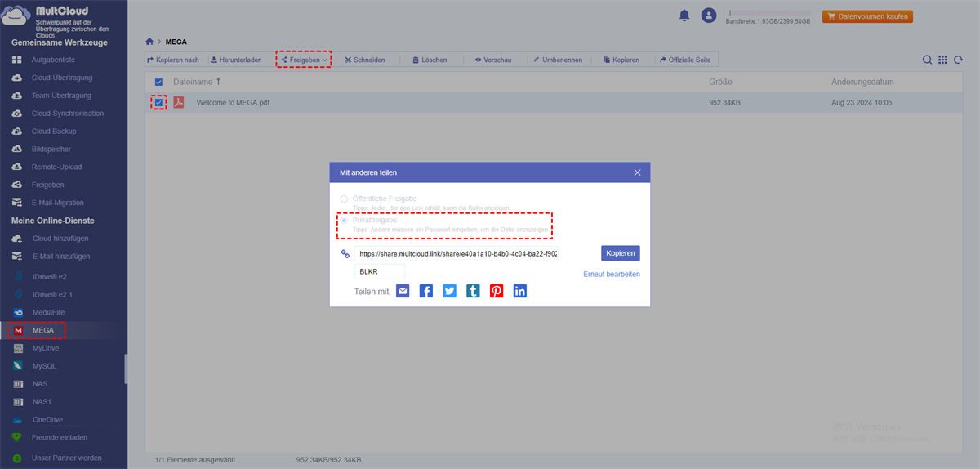Click the share URL input field
The image size is (980, 469).
pos(456,254)
